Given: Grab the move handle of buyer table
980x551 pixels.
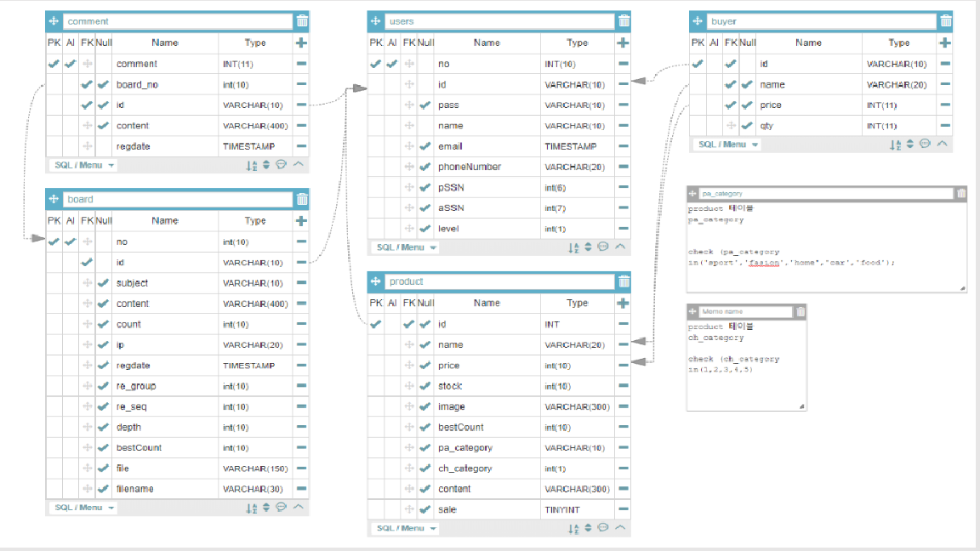Looking at the screenshot, I should click(x=698, y=21).
